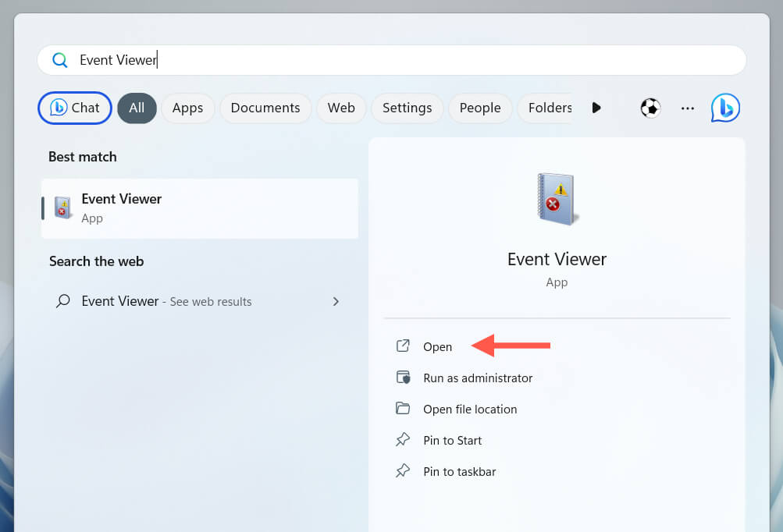Switch to the People filter

pos(480,108)
